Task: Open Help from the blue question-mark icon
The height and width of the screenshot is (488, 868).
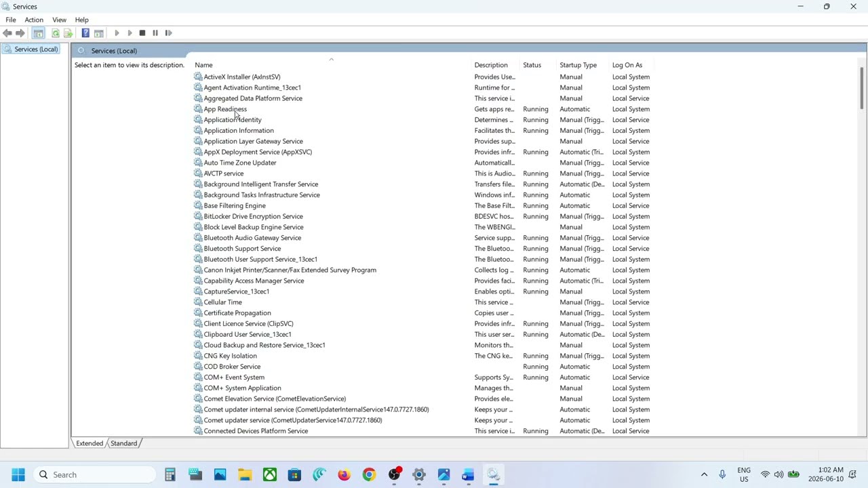Action: pos(85,33)
